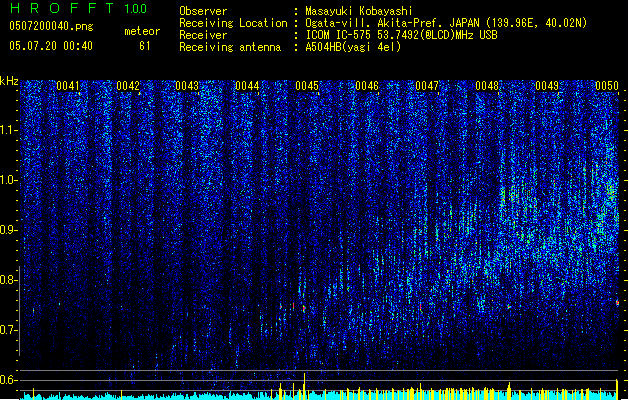The height and width of the screenshot is (400, 629).
Task: Click the 'Receiving antenna' field label
Action: (x=230, y=47)
